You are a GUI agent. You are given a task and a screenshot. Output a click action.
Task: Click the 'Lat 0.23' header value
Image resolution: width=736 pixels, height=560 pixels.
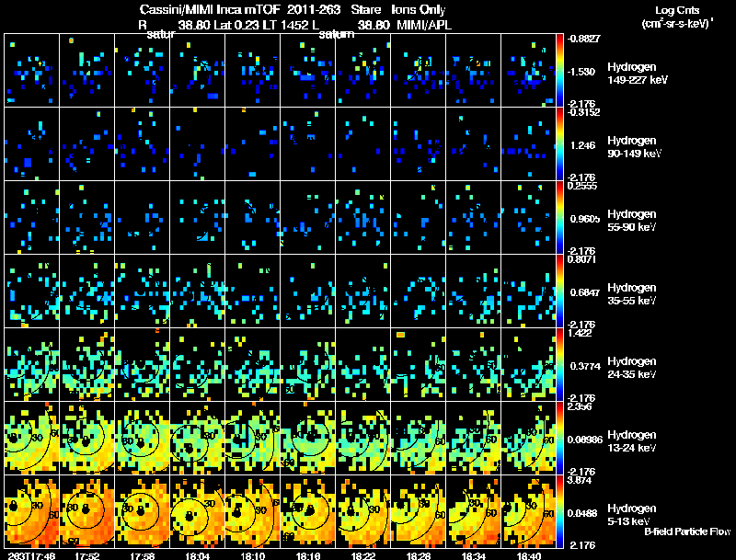click(236, 25)
